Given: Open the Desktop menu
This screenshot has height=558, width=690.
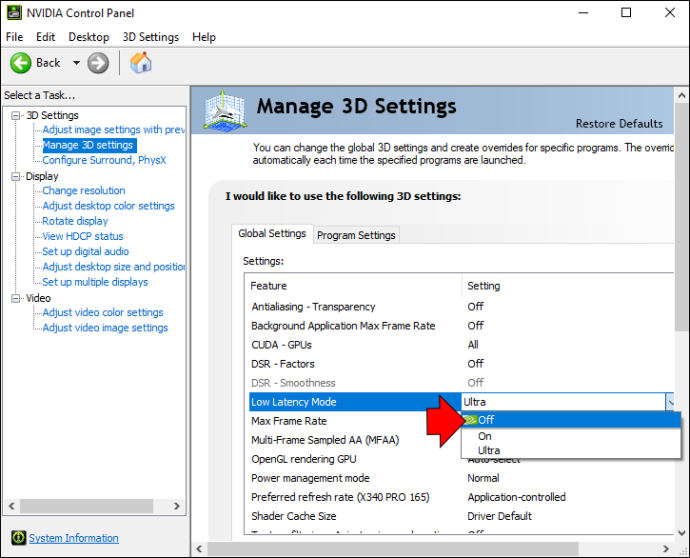Looking at the screenshot, I should (89, 37).
